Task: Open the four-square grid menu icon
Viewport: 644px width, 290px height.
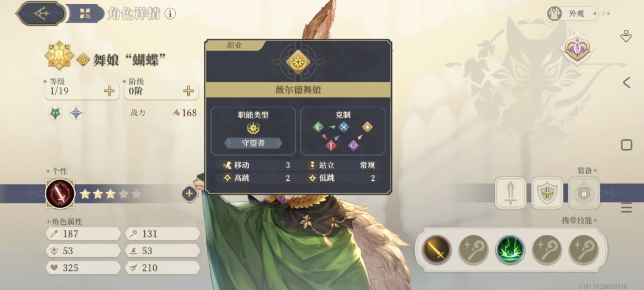Action: [x=85, y=13]
